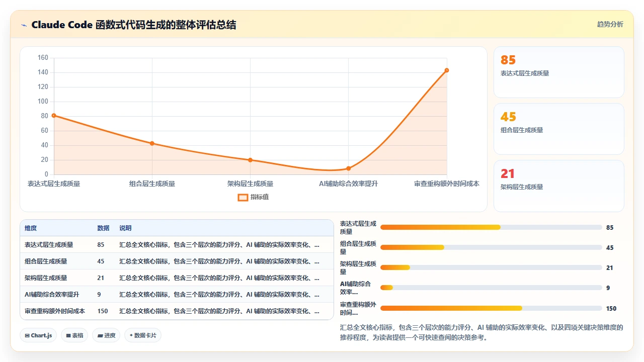Select the chart data point for 审查重构额外时间成本
The width and height of the screenshot is (644, 362).
[x=447, y=70]
